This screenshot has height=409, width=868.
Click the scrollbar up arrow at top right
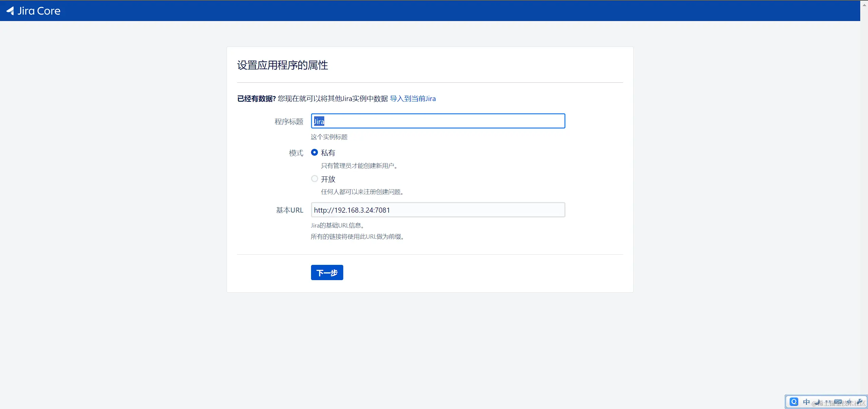(x=864, y=5)
